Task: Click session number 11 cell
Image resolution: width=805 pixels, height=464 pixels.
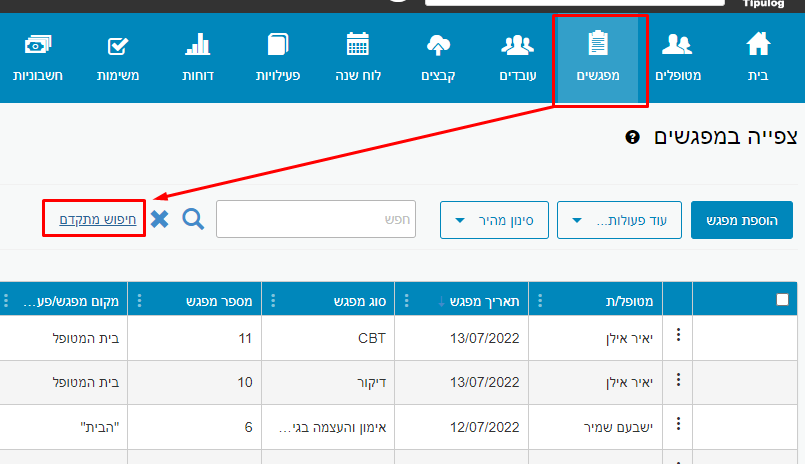Action: tap(245, 338)
